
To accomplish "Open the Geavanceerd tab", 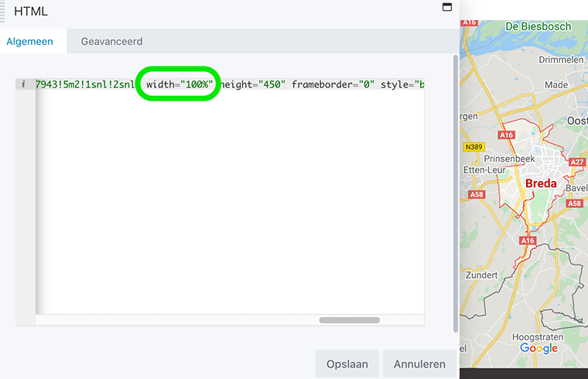I will pos(111,41).
